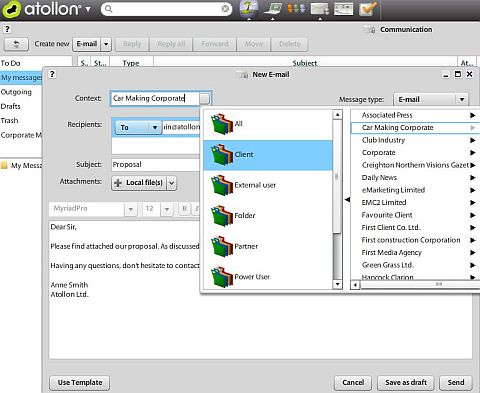Image resolution: width=480 pixels, height=393 pixels.
Task: Expand the attachments source arrow
Action: tap(171, 183)
